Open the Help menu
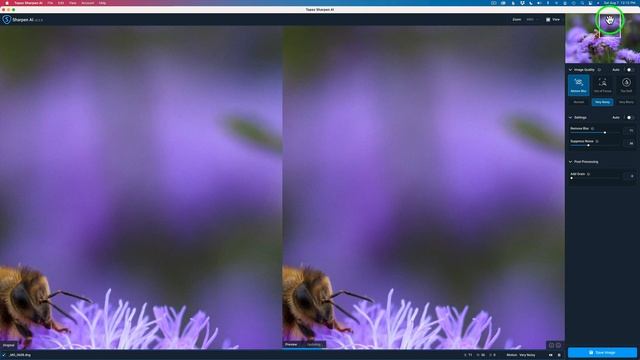This screenshot has width=640, height=360. [102, 3]
